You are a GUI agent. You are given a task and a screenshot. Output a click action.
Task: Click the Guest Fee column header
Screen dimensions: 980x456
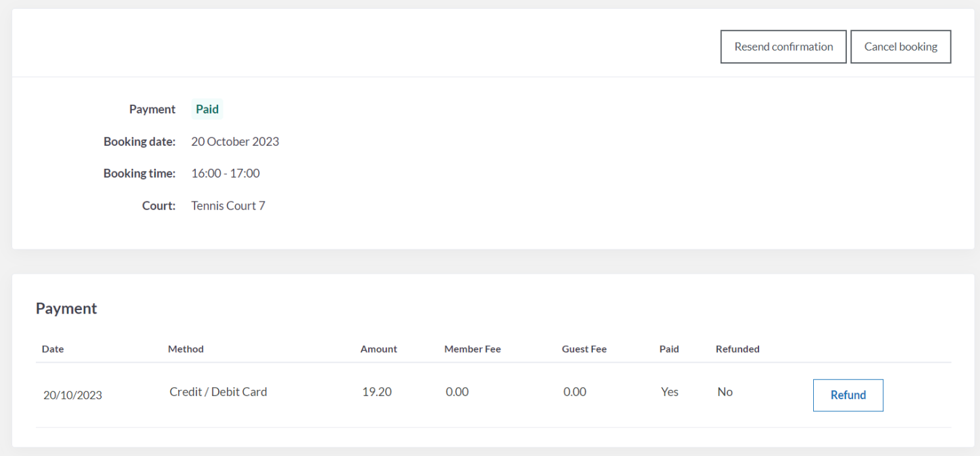click(584, 349)
